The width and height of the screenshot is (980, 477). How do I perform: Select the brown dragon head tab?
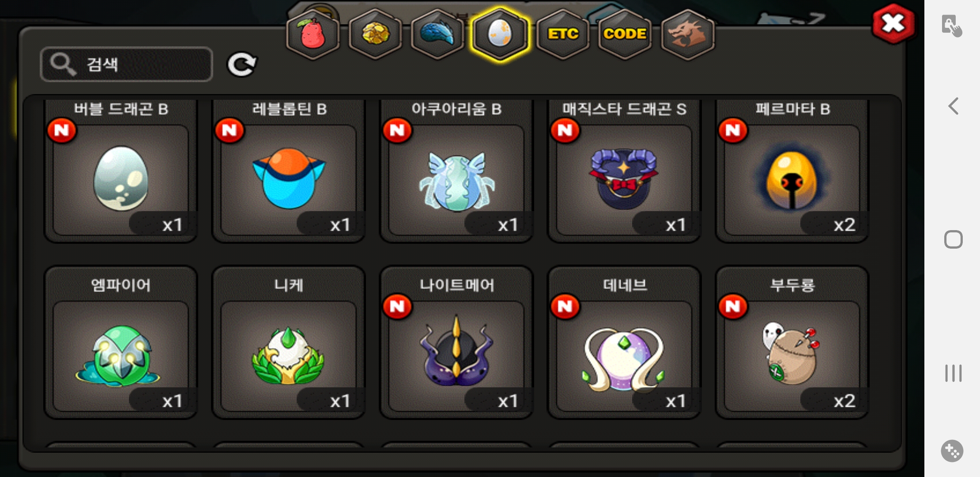(688, 34)
